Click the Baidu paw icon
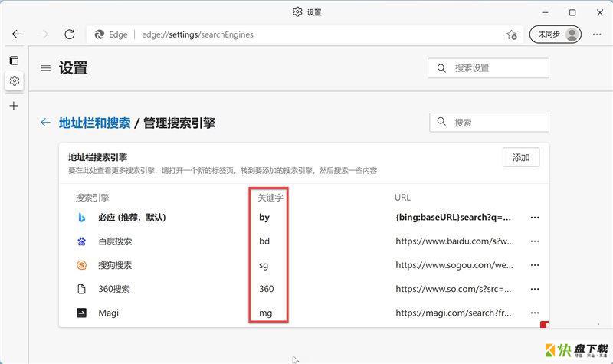Screen dimensions: 613x364 pyautogui.click(x=81, y=241)
